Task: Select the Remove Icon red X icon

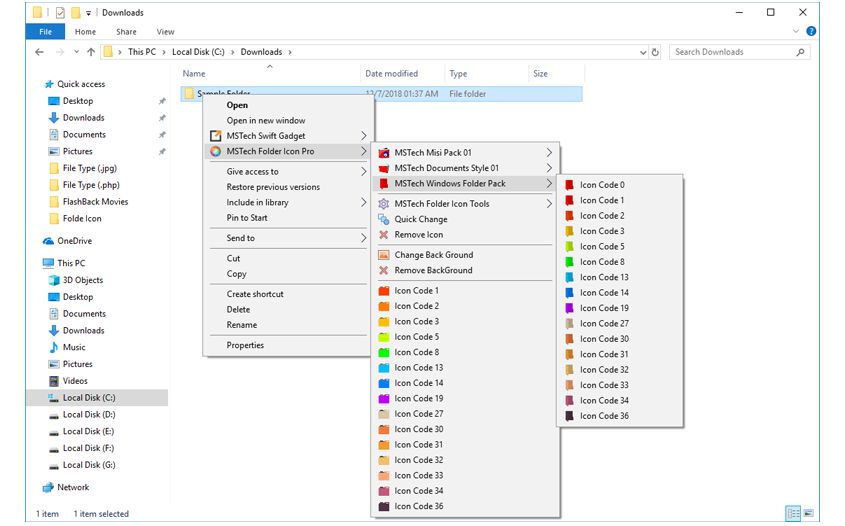Action: click(x=384, y=235)
